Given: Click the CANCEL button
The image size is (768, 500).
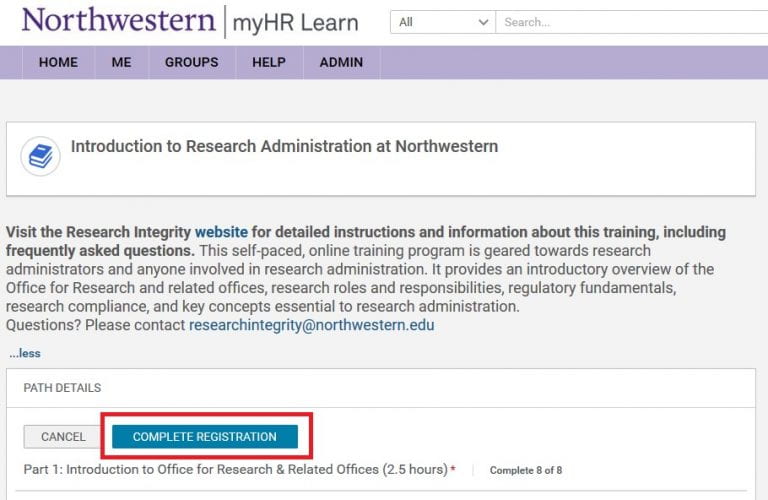Looking at the screenshot, I should 63,436.
